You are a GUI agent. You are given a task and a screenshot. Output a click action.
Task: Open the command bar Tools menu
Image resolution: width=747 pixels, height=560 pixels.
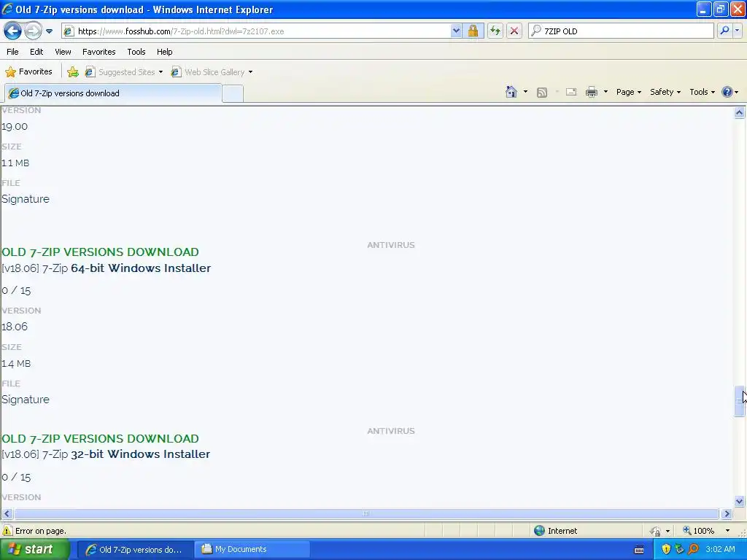(702, 92)
